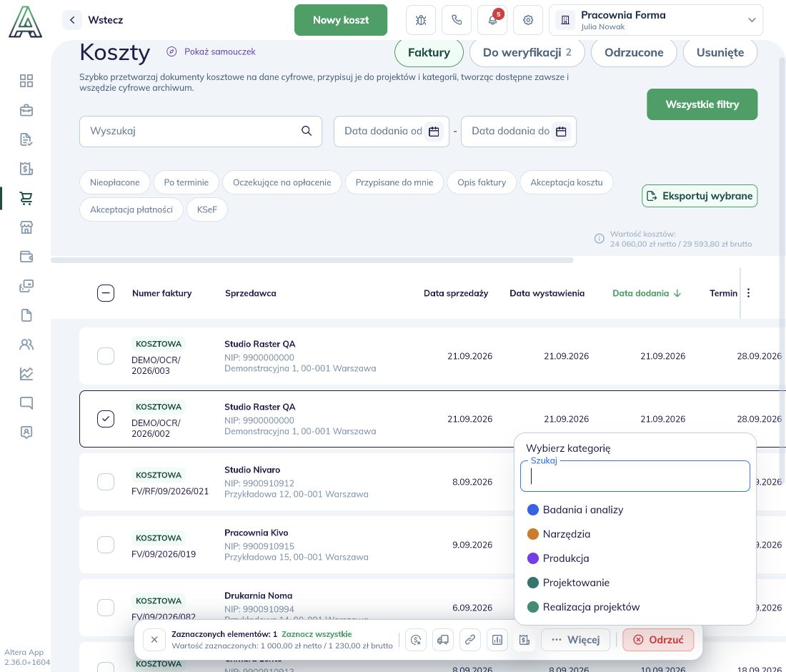Open the payment cards icon in sidebar
The image size is (786, 672).
26,286
